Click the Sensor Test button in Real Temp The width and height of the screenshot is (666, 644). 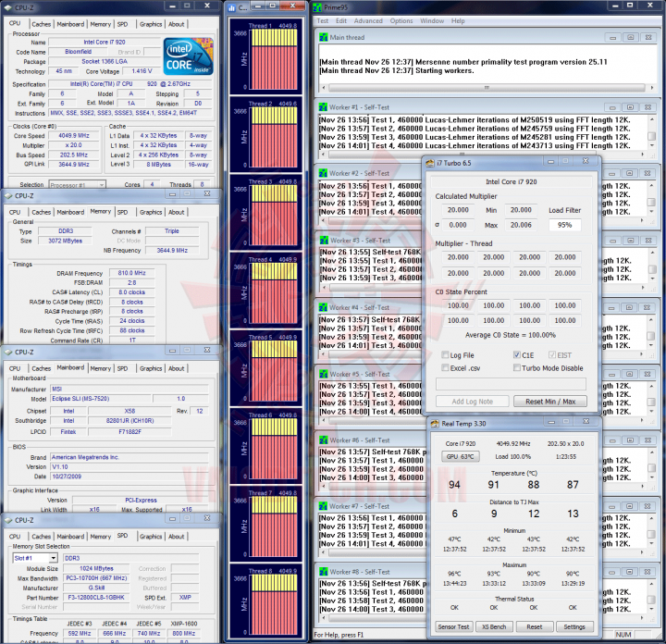(x=453, y=626)
